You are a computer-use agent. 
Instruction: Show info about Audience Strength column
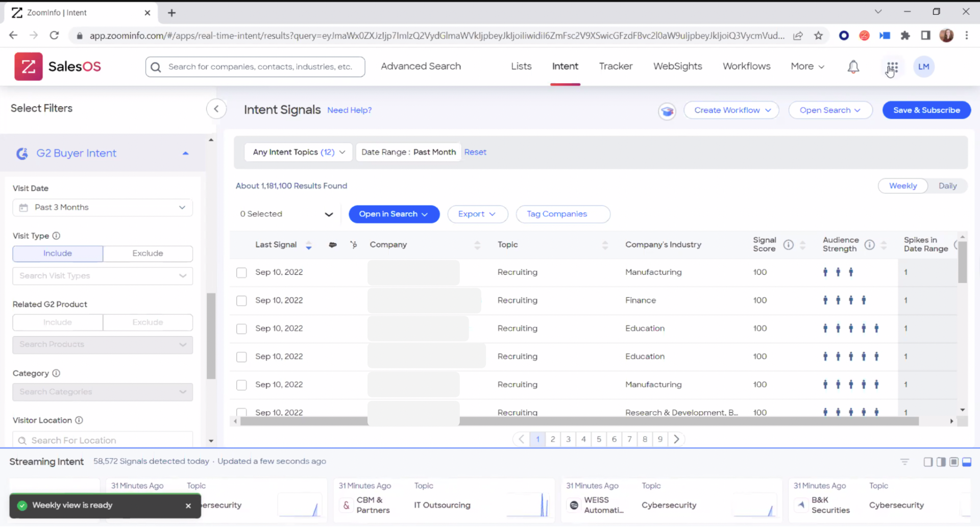point(870,245)
